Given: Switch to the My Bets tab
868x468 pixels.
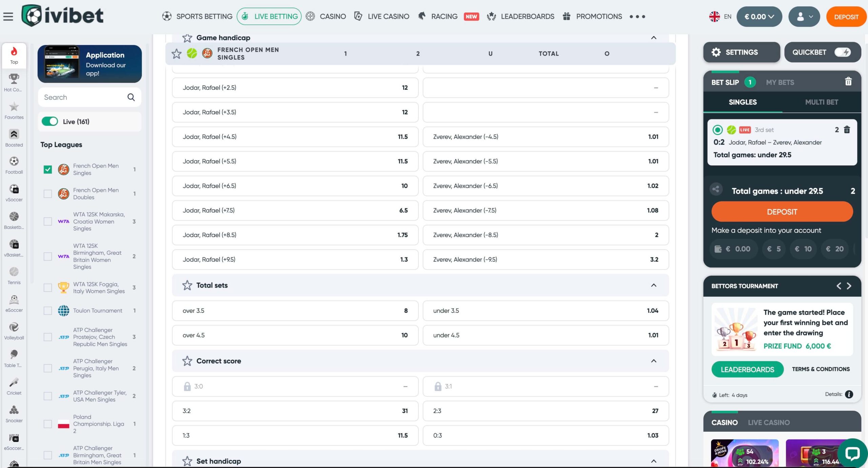Looking at the screenshot, I should [x=780, y=82].
